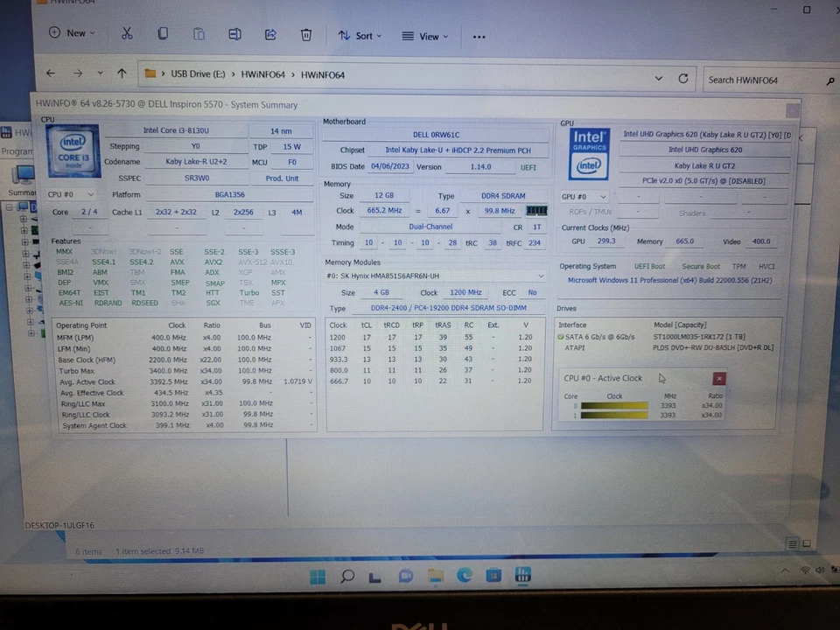840x630 pixels.
Task: Click the UEFI label beside BIOS version
Action: coord(528,168)
